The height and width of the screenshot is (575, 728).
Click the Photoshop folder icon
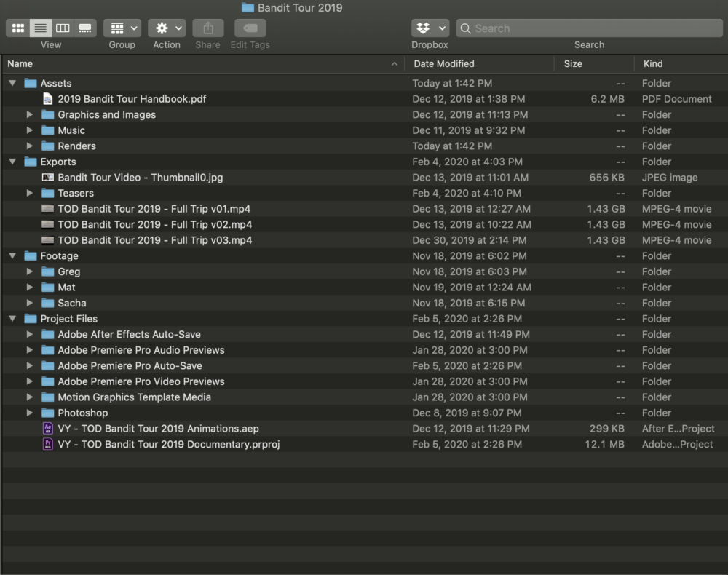[x=47, y=413]
